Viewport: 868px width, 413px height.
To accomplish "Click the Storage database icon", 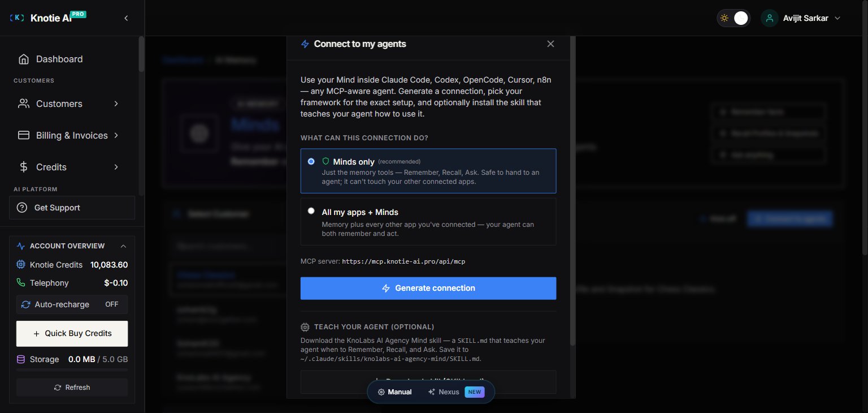I will [x=21, y=359].
